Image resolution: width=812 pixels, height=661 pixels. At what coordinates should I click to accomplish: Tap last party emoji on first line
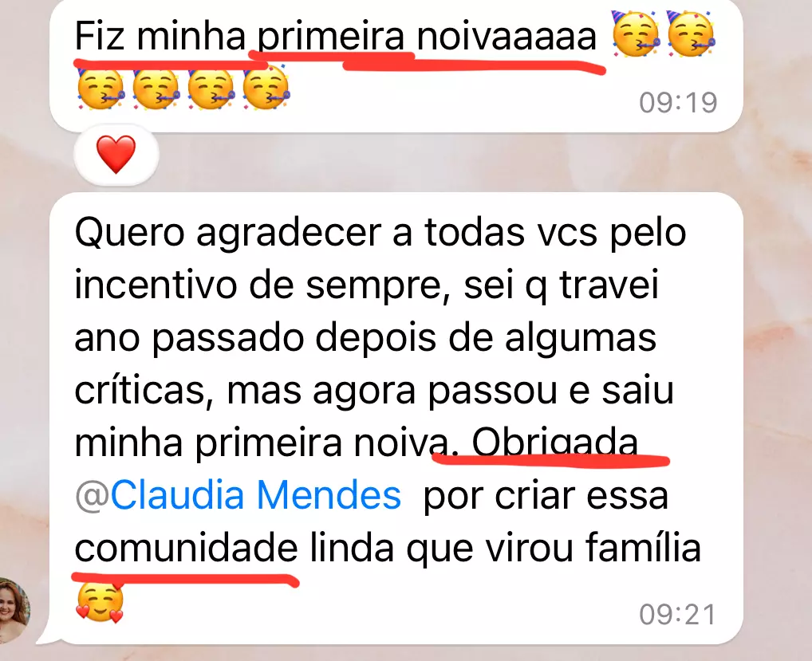pos(691,33)
